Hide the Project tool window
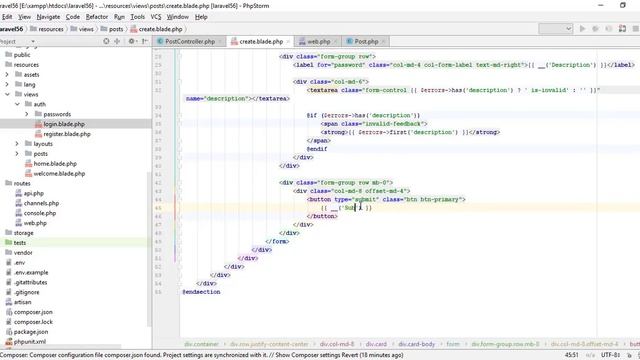The width and height of the screenshot is (640, 360). (144, 41)
